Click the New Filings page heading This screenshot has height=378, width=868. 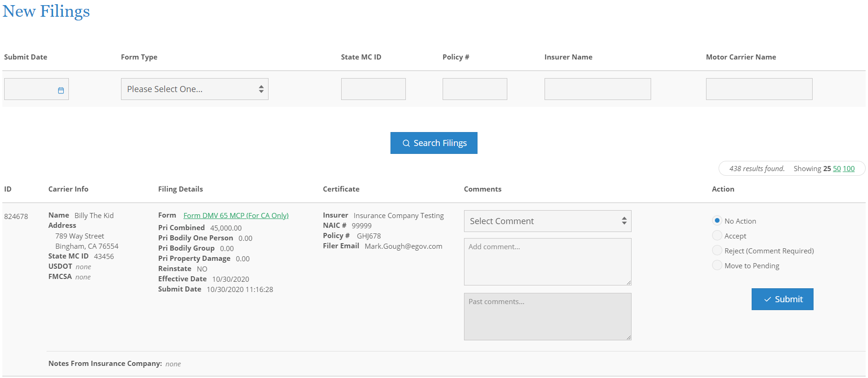coord(46,11)
